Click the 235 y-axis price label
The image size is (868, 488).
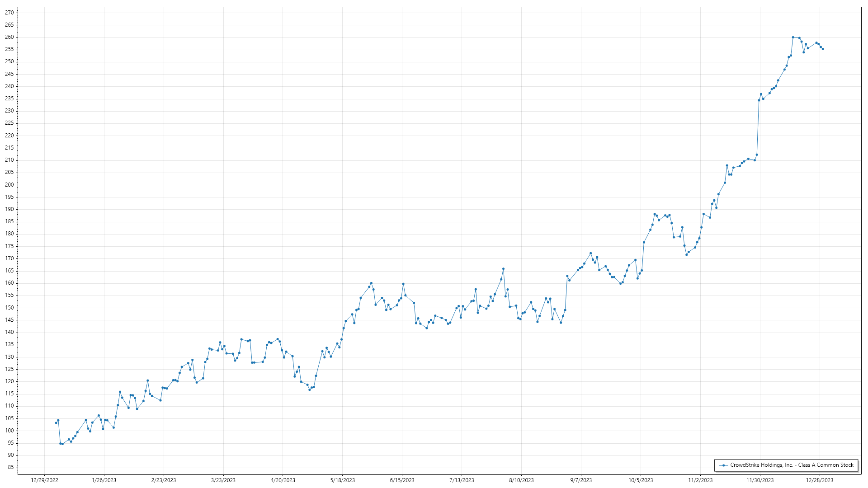(x=9, y=99)
